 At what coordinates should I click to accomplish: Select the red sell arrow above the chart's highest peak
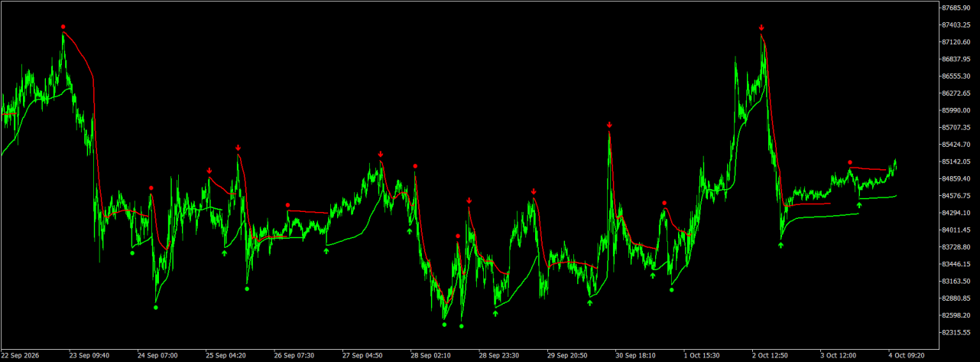click(761, 28)
